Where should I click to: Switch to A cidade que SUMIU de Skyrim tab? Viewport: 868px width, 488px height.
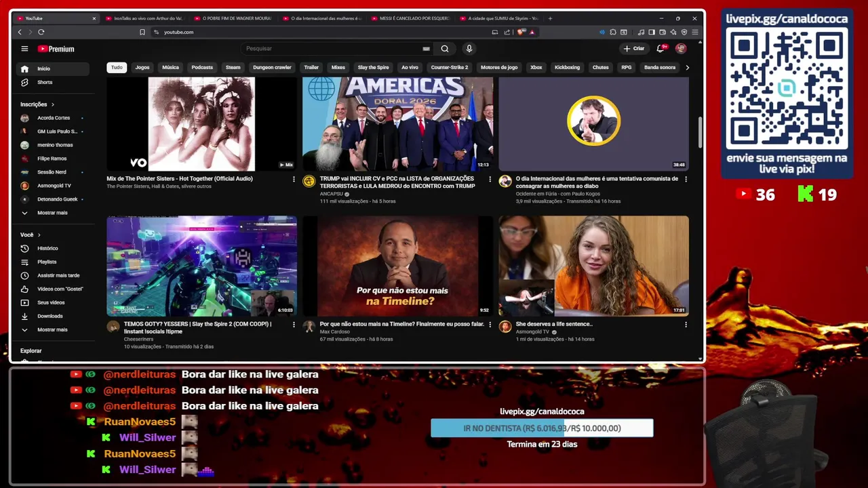tap(500, 18)
